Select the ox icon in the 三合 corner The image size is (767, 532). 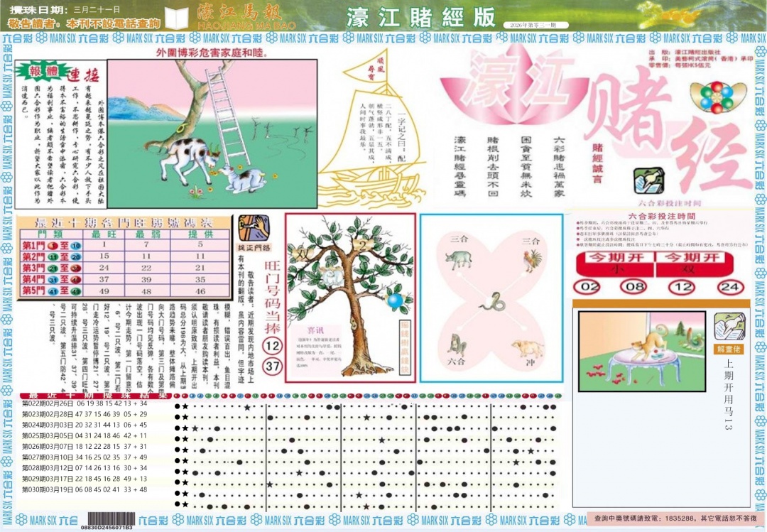[459, 260]
